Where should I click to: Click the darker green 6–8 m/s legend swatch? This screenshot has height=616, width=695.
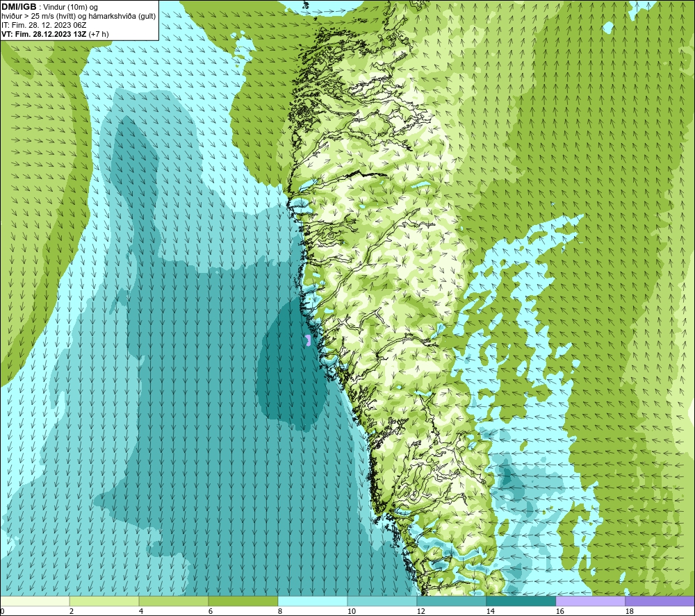243,601
